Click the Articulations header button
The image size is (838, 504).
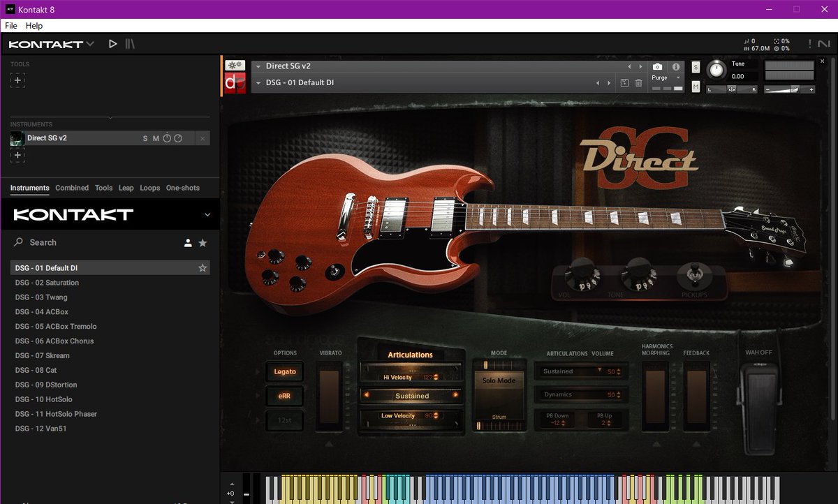coord(410,355)
